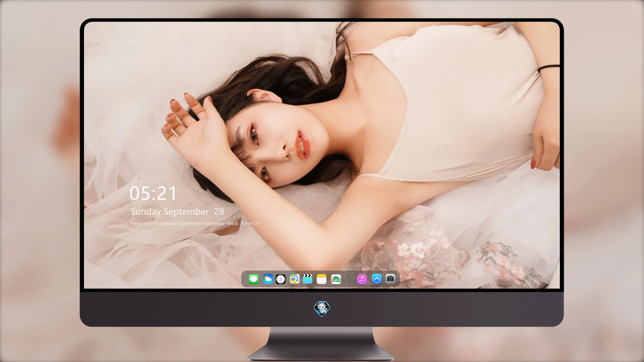
Task: Launch the pink iTunes music icon
Action: point(362,279)
